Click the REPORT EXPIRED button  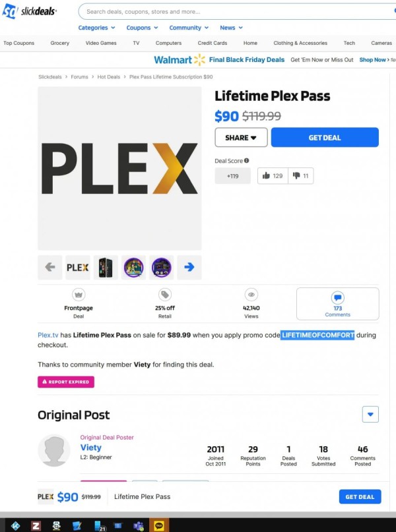(x=66, y=382)
